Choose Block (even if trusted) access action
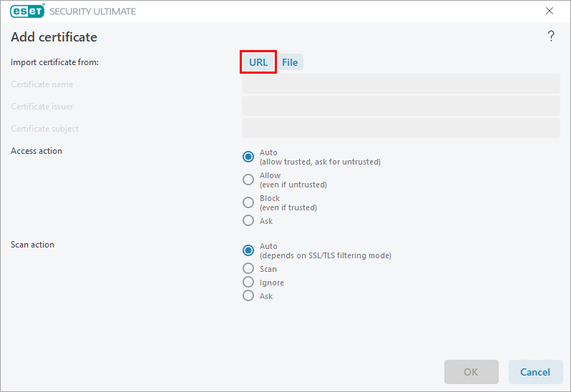 tap(248, 202)
